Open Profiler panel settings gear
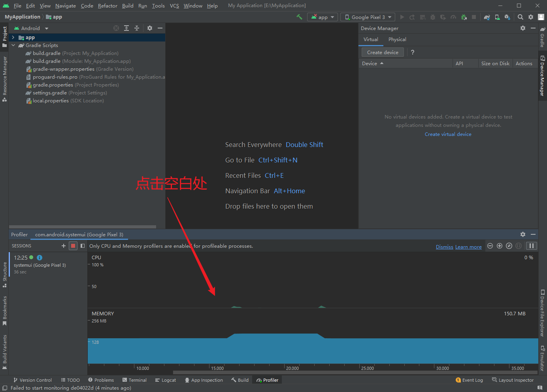547x392 pixels. pos(523,234)
